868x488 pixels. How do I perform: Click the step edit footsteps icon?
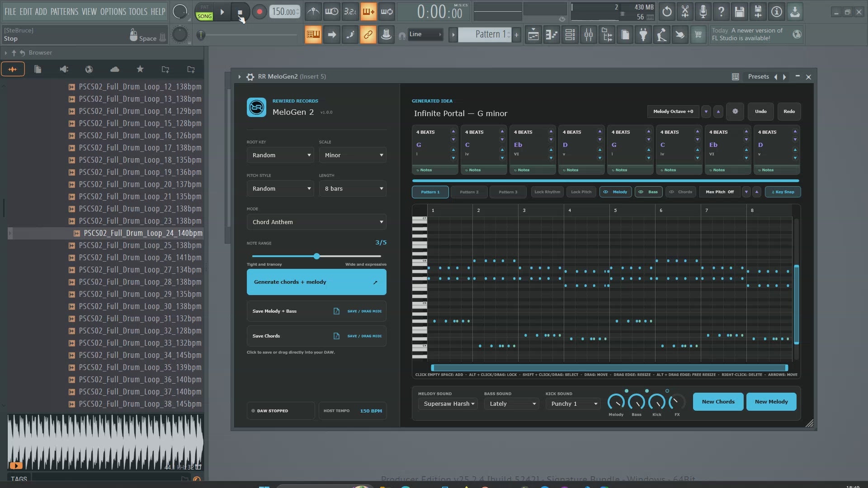coord(350,35)
